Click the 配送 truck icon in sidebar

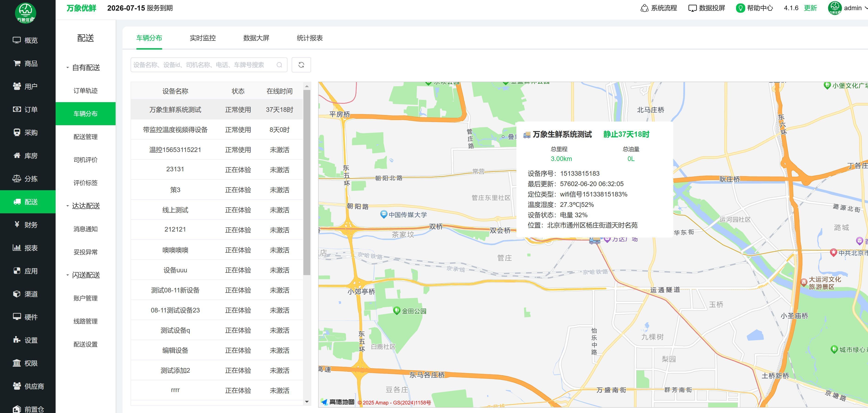[x=17, y=202]
